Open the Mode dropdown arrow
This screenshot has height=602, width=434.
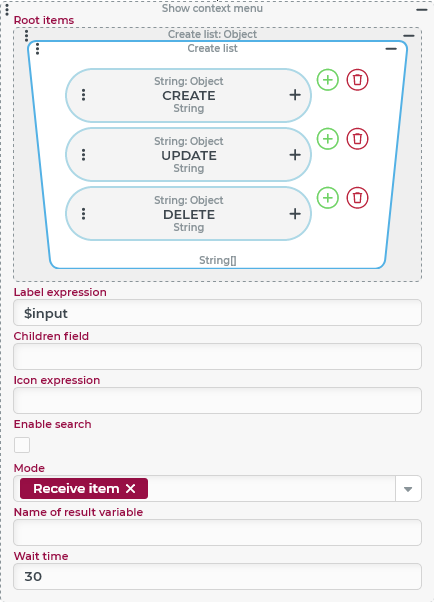tap(408, 489)
